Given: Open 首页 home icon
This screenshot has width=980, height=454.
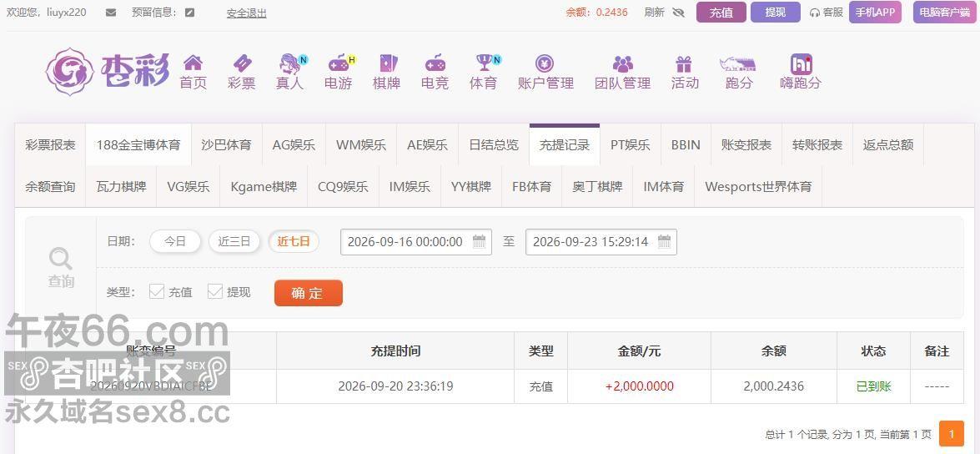Looking at the screenshot, I should [193, 63].
